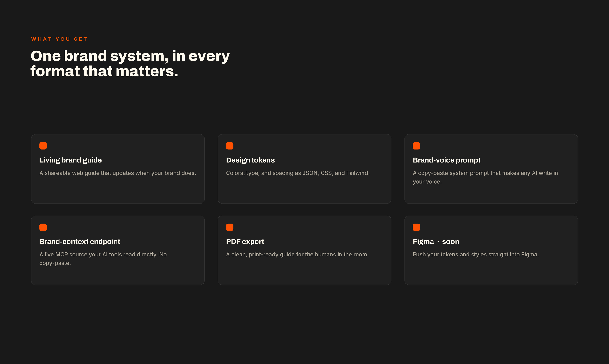Select the Design tokens card title

[x=250, y=160]
